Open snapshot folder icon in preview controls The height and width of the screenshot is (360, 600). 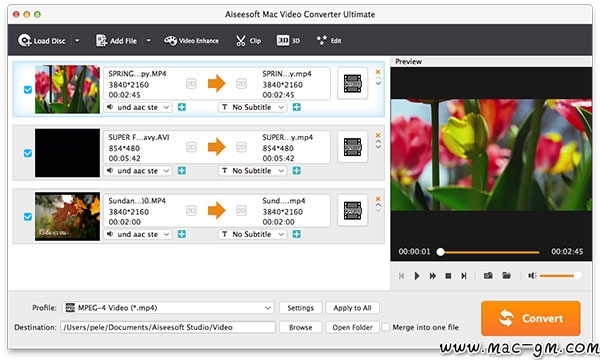(506, 275)
